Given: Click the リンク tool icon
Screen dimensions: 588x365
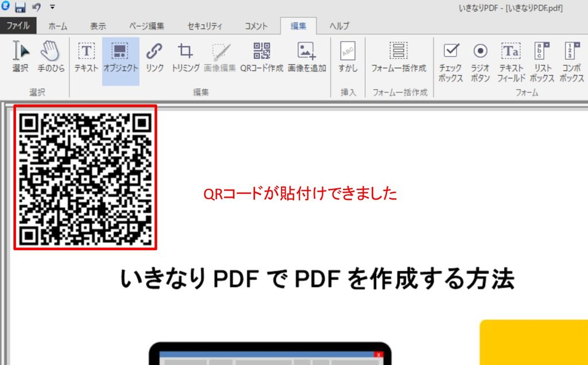Looking at the screenshot, I should tap(154, 57).
